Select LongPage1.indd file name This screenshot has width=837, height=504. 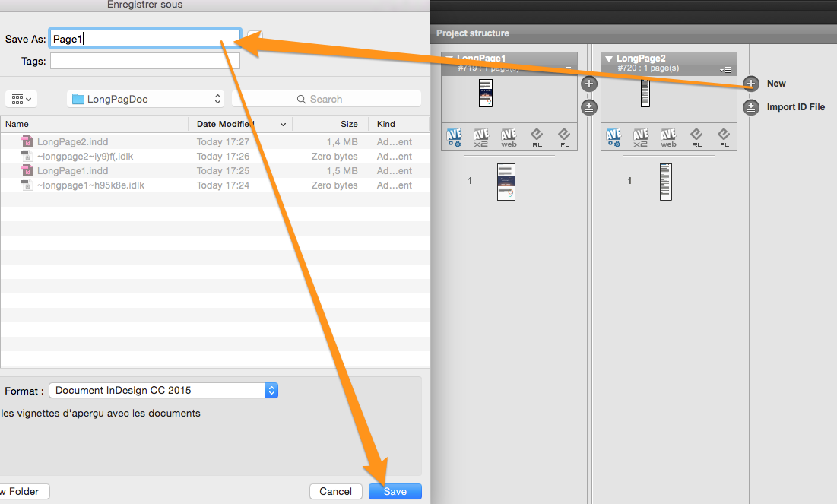pyautogui.click(x=72, y=170)
